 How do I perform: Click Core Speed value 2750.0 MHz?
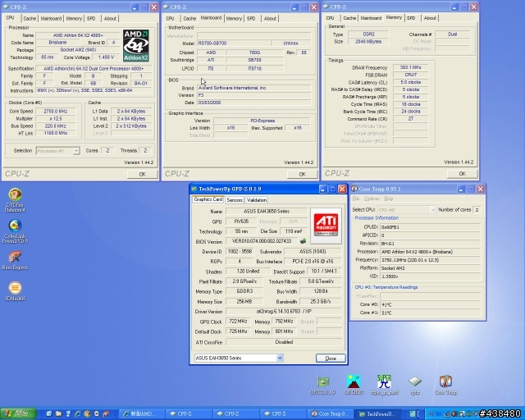[x=56, y=112]
